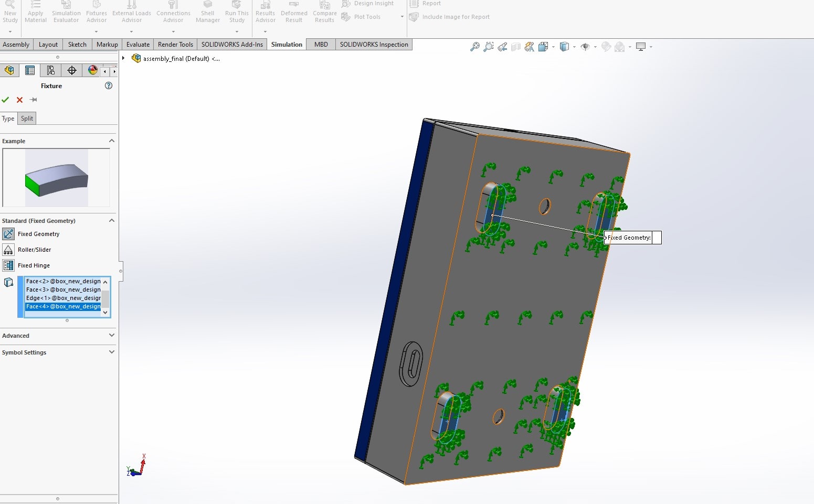Show more manager tabs with right arrow
This screenshot has width=814, height=504.
(114, 71)
